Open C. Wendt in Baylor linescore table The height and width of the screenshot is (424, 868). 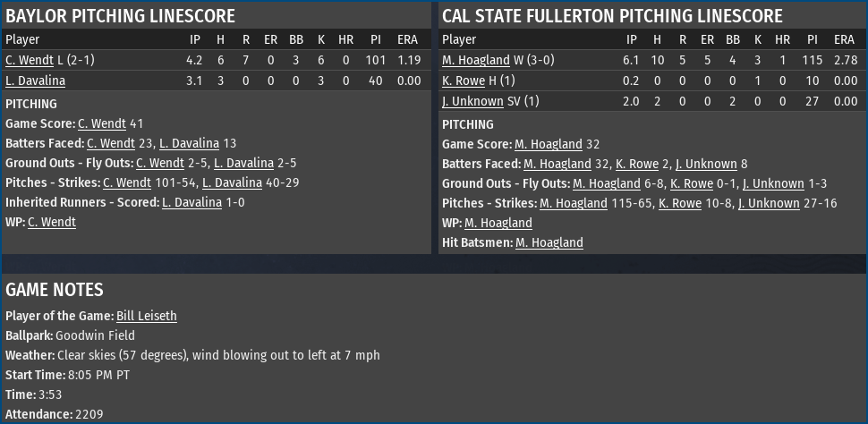(30, 60)
